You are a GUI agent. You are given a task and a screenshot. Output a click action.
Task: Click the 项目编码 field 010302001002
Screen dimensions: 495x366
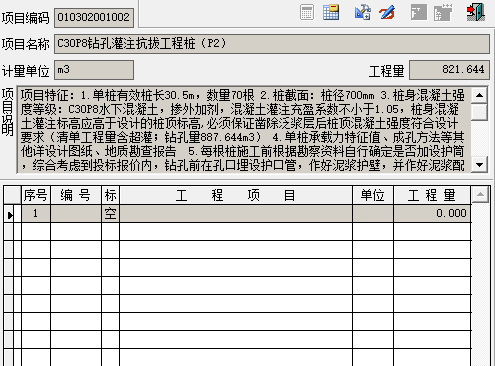pos(94,17)
